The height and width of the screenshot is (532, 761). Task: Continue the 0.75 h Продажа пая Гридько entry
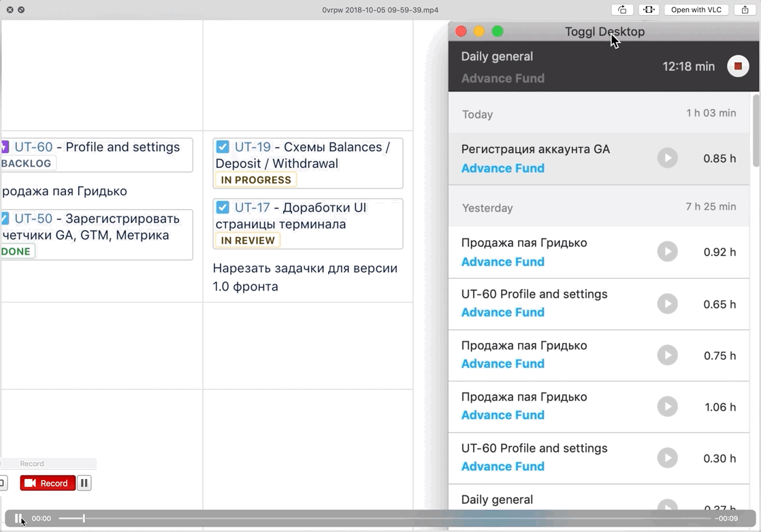[667, 355]
